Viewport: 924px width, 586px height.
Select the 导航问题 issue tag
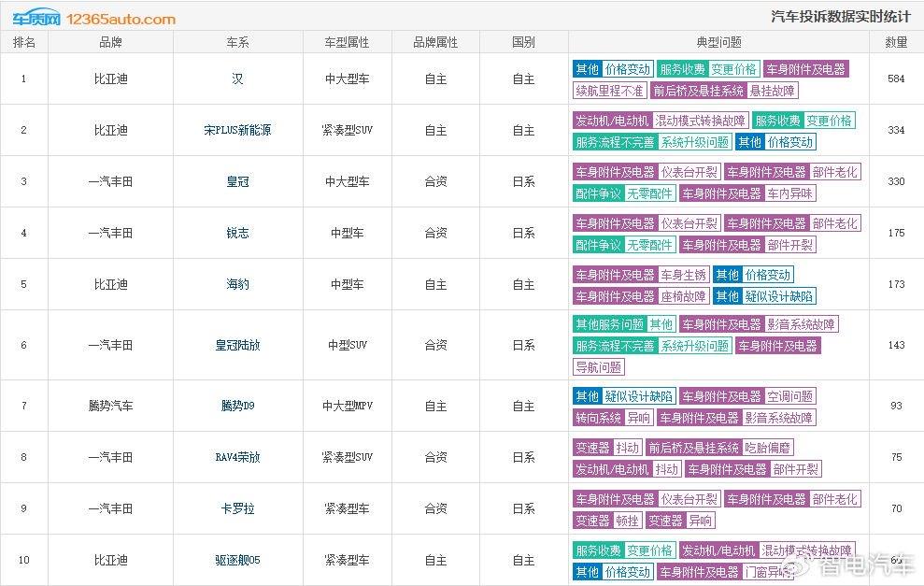[x=599, y=367]
